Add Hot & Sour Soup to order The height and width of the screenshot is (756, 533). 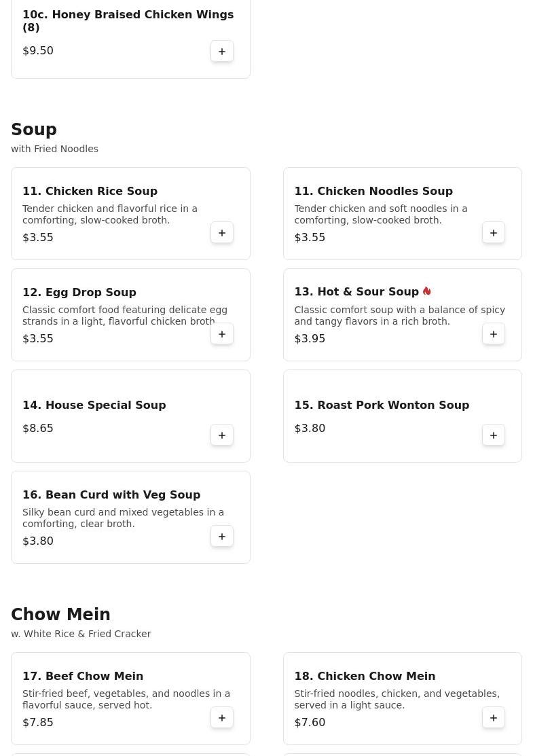point(494,334)
